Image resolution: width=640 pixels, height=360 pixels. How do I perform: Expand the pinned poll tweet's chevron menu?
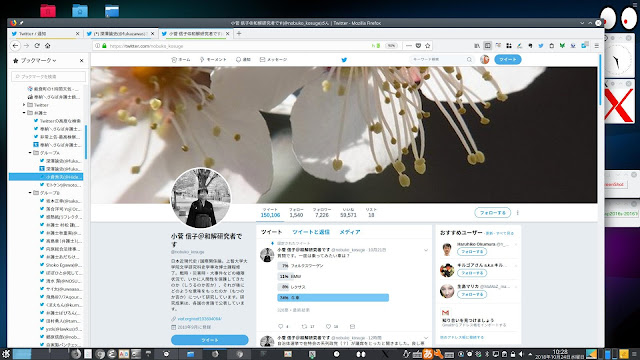click(426, 250)
